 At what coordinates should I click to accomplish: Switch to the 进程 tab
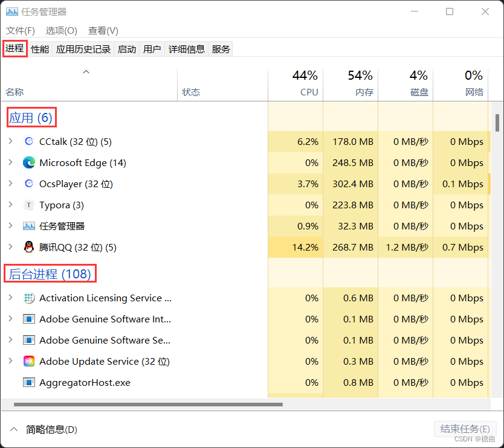point(15,48)
